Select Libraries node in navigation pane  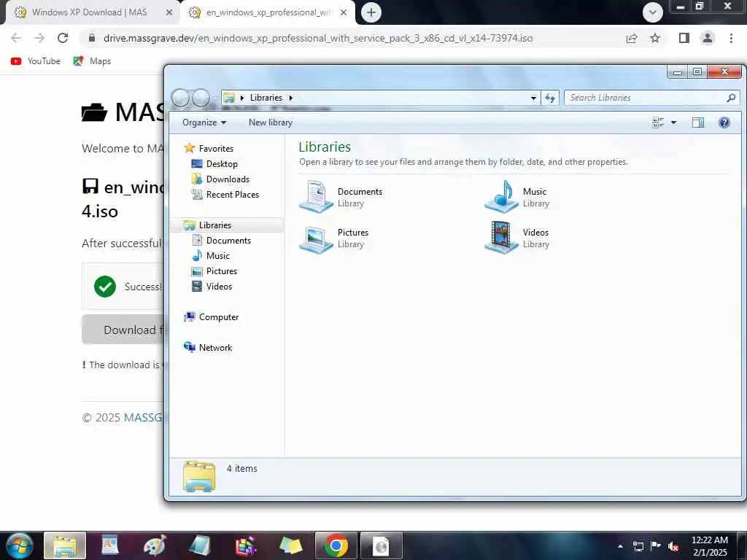tap(215, 225)
